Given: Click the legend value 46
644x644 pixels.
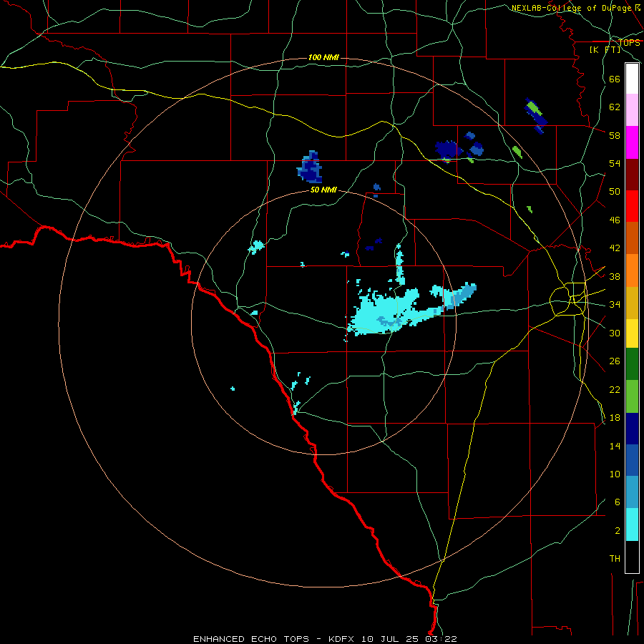Looking at the screenshot, I should (615, 220).
